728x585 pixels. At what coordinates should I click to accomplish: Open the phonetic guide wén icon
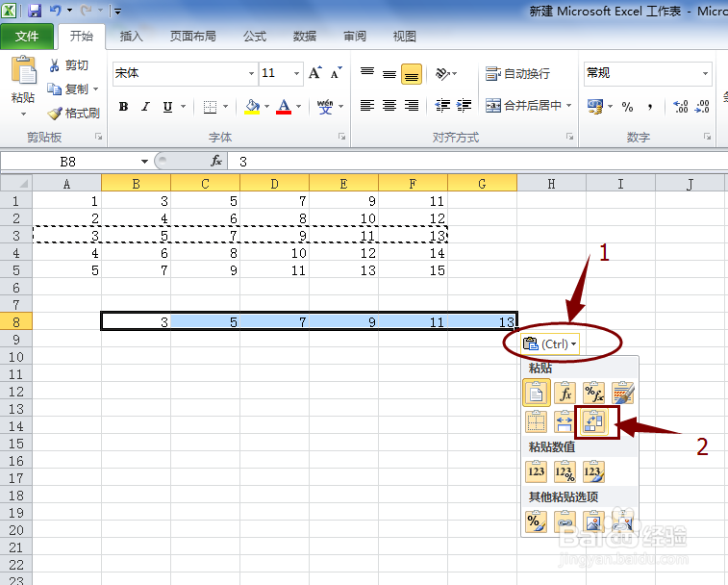[x=325, y=107]
